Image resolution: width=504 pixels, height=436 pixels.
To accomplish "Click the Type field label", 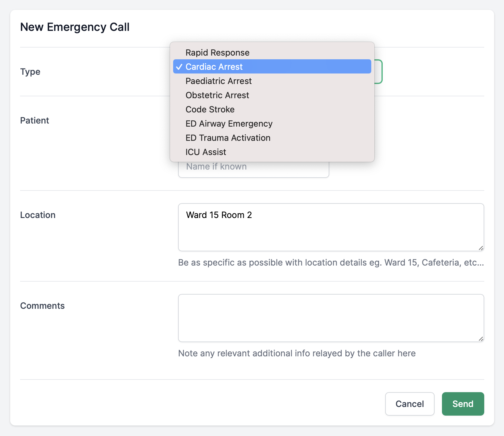I will pos(30,72).
